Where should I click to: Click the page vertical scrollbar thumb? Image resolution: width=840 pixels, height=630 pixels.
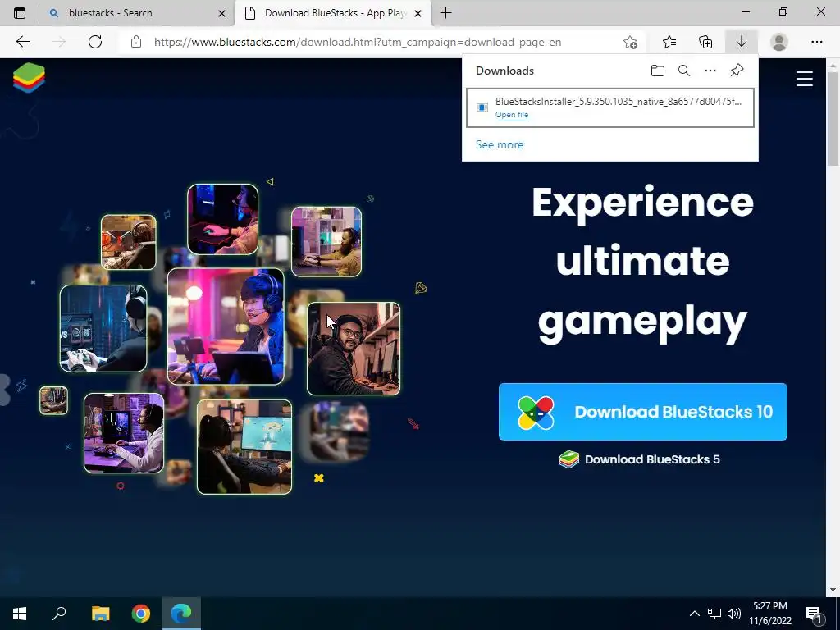tap(833, 118)
